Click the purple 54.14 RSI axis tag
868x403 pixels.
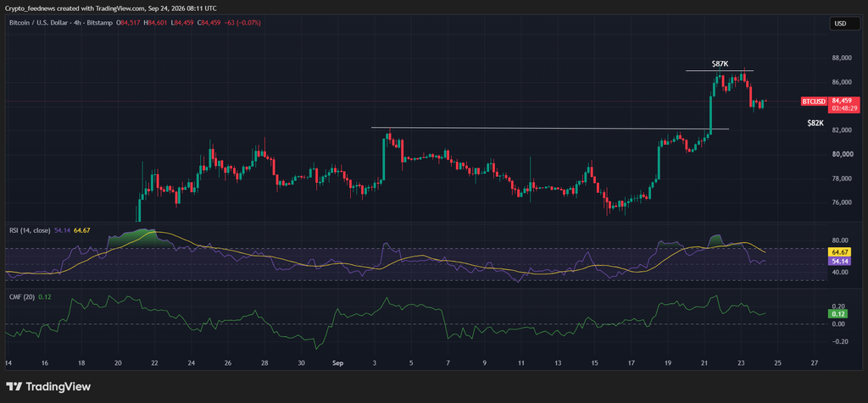click(842, 261)
